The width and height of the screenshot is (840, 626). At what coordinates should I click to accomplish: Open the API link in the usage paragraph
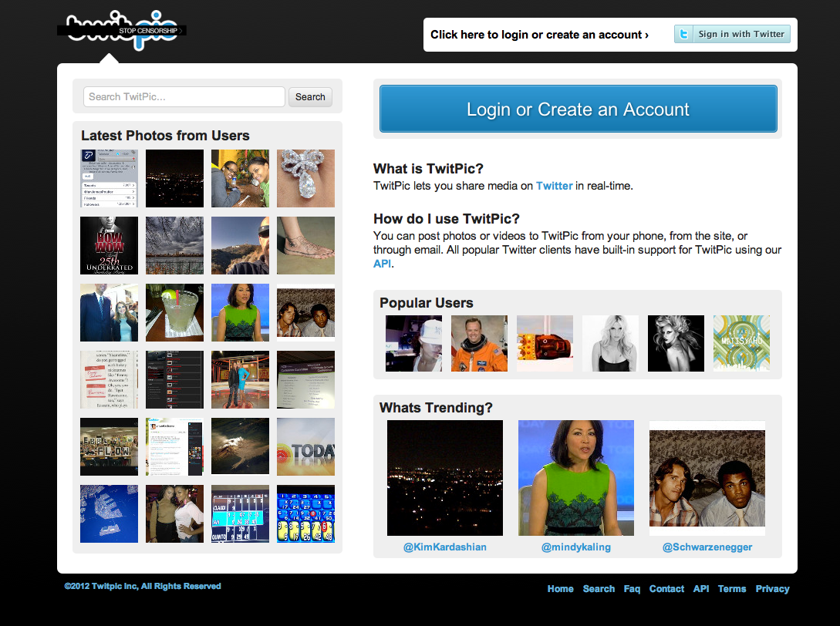click(x=382, y=264)
